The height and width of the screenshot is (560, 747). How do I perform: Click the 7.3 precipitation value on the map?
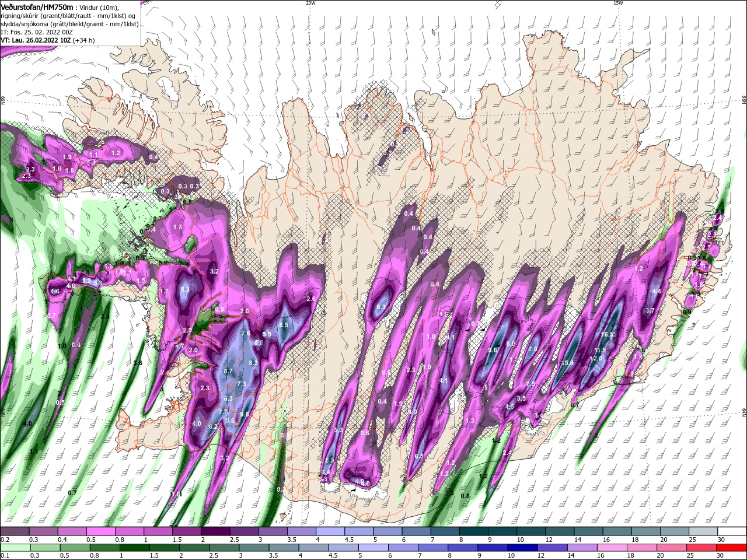coord(242,384)
